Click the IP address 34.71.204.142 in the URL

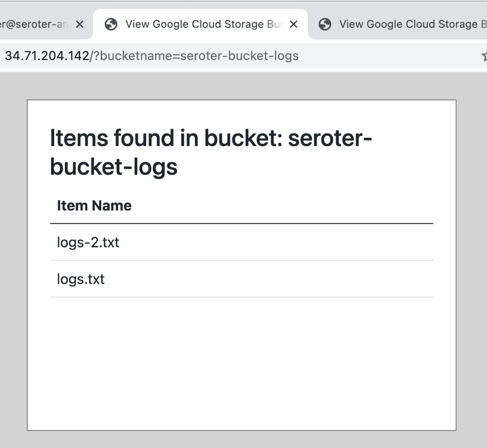(x=47, y=56)
